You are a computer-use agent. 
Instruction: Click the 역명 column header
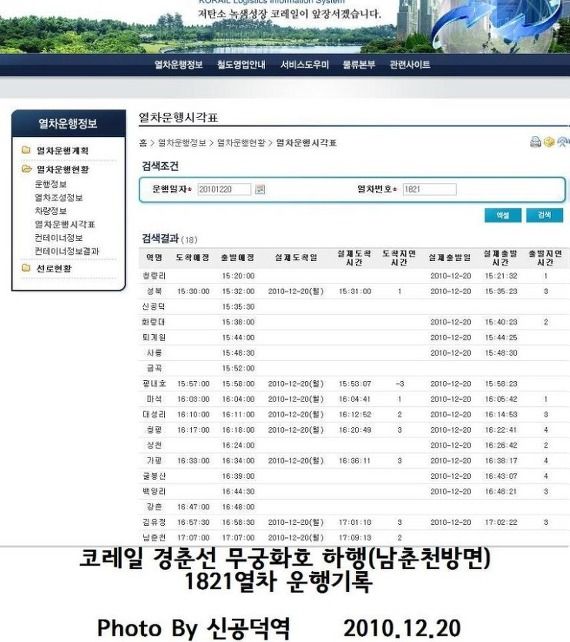[154, 258]
